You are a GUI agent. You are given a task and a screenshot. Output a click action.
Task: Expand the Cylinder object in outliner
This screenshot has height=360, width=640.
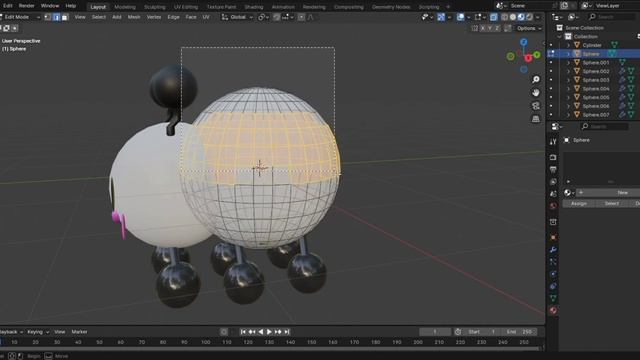[x=568, y=45]
